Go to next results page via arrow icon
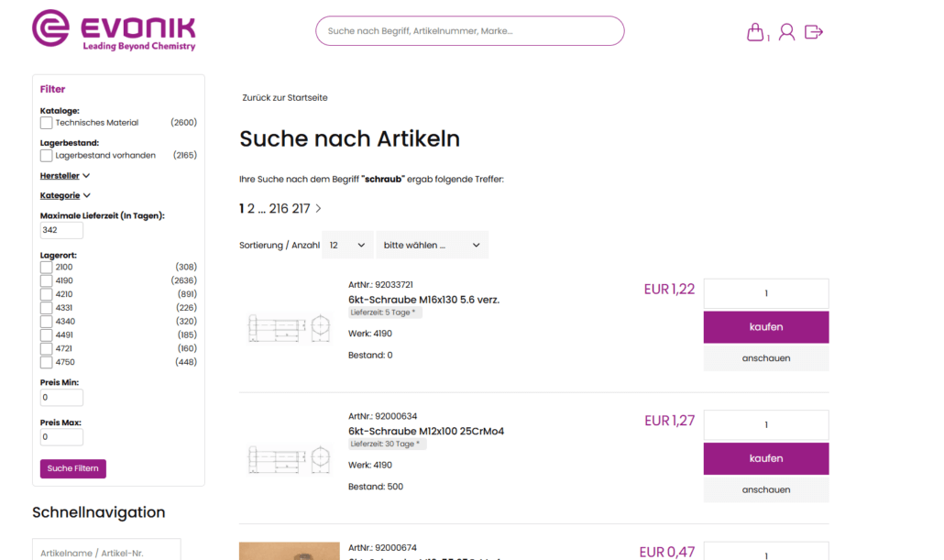944x560 pixels. pos(317,208)
